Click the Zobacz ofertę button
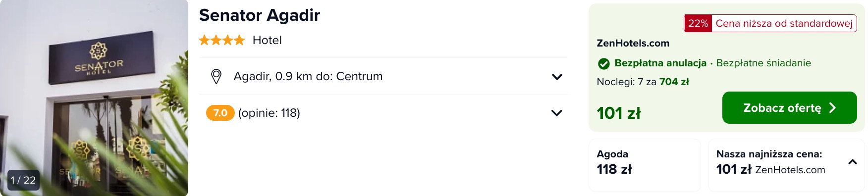Viewport: 868px width, 196px height. tap(789, 107)
